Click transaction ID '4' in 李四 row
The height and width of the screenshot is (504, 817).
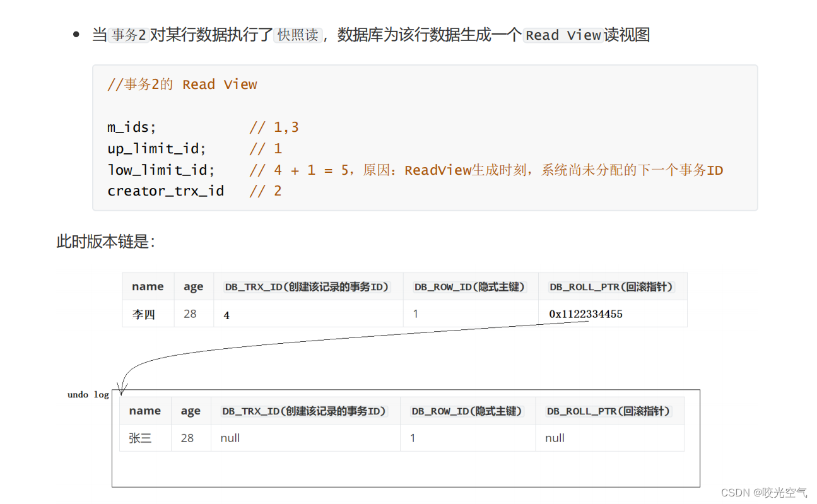click(x=226, y=315)
